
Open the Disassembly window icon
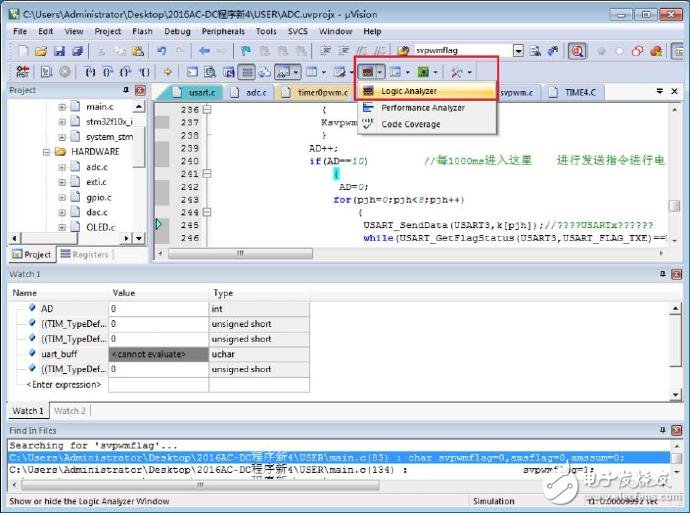tap(210, 71)
